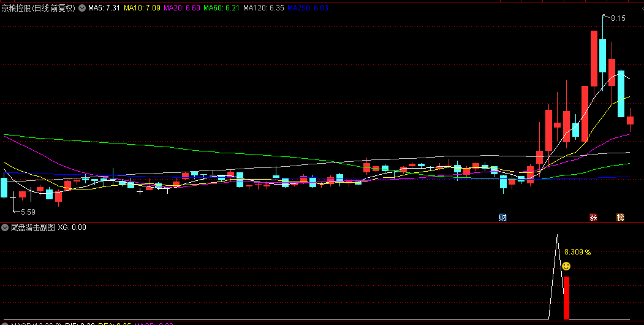Click the 京粮控股 stock title label
The height and width of the screenshot is (325, 644).
tap(38, 9)
